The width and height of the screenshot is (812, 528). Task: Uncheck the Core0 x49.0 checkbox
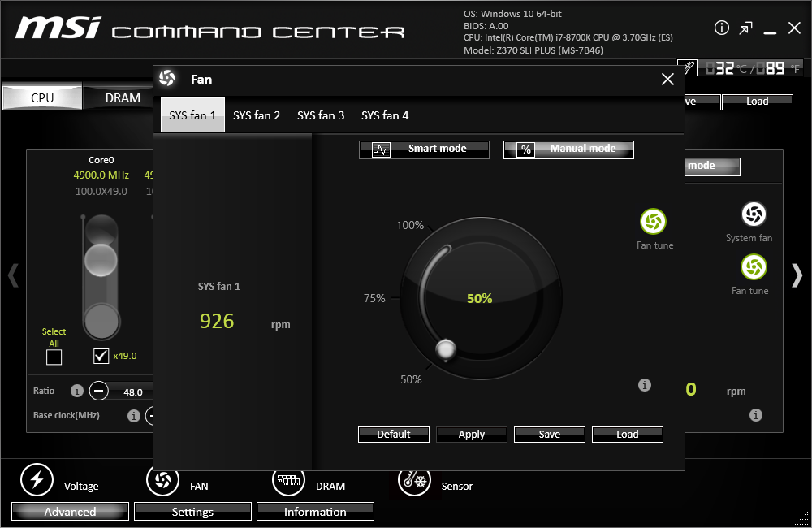[x=101, y=356]
